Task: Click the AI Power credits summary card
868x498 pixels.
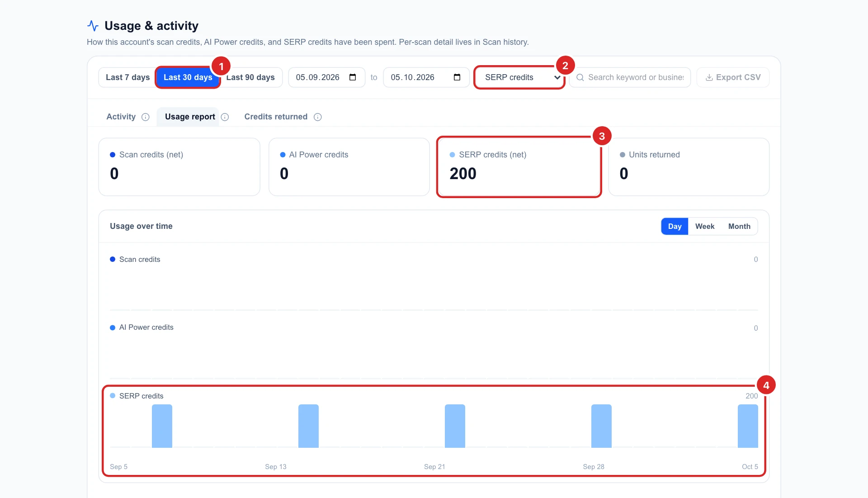Action: pos(349,167)
